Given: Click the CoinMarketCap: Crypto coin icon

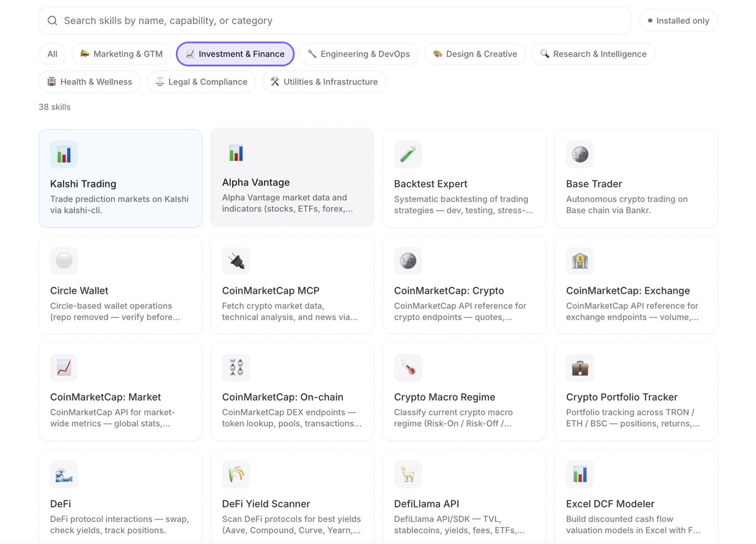Looking at the screenshot, I should point(408,261).
